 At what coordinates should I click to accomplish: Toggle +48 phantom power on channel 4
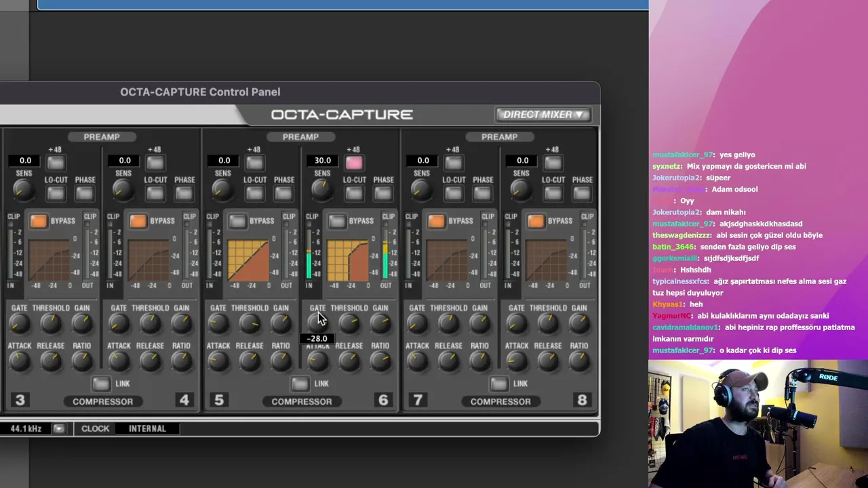pos(155,163)
